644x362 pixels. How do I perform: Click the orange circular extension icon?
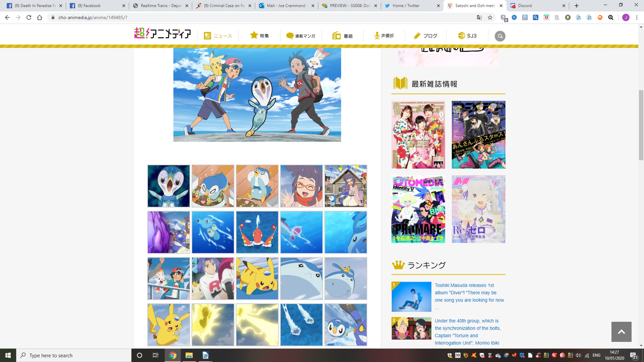coord(600,17)
